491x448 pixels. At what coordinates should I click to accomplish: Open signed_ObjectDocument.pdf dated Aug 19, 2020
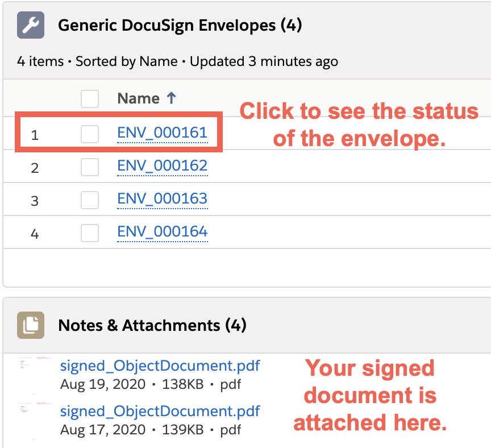coord(160,366)
